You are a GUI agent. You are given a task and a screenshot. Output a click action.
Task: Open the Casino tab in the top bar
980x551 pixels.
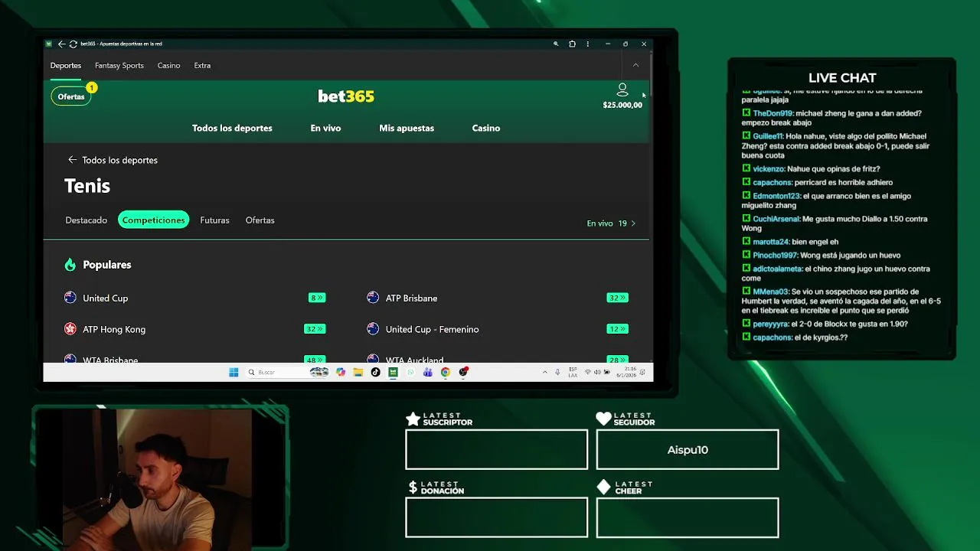[169, 65]
